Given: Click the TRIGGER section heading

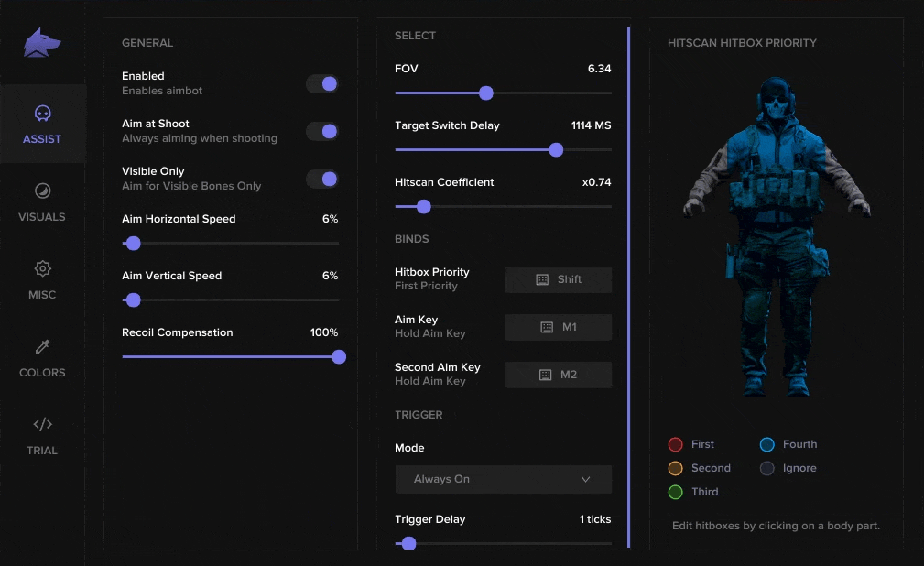Looking at the screenshot, I should [x=419, y=415].
